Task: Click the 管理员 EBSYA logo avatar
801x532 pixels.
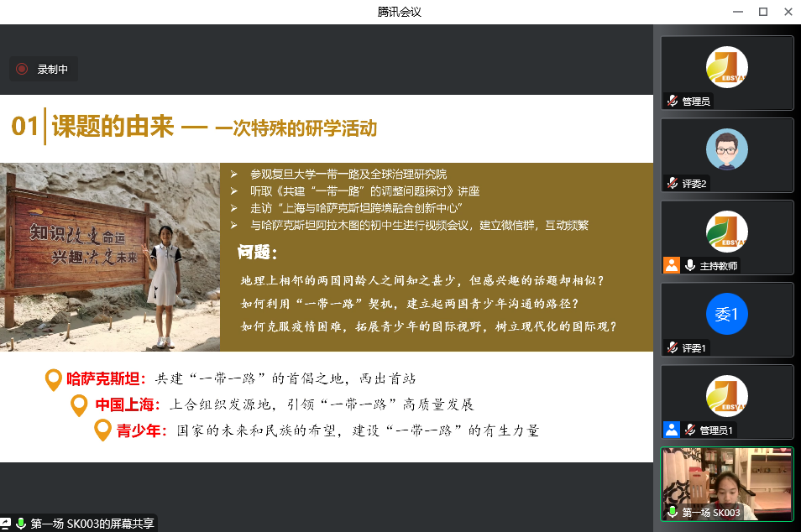Action: [x=726, y=67]
